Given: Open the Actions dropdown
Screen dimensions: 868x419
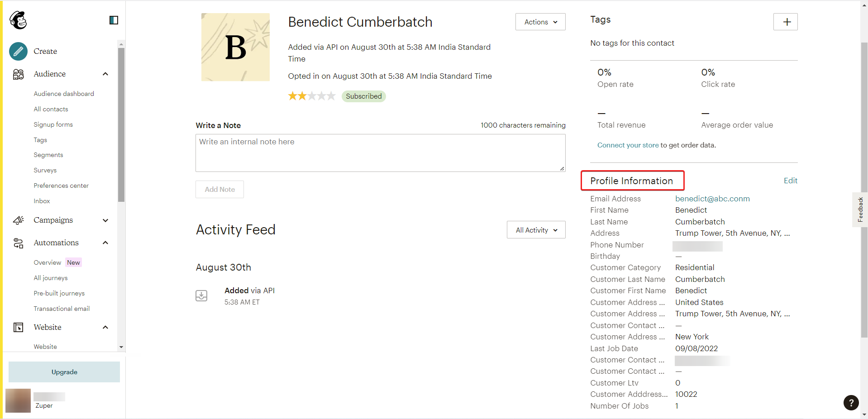Looking at the screenshot, I should 540,22.
